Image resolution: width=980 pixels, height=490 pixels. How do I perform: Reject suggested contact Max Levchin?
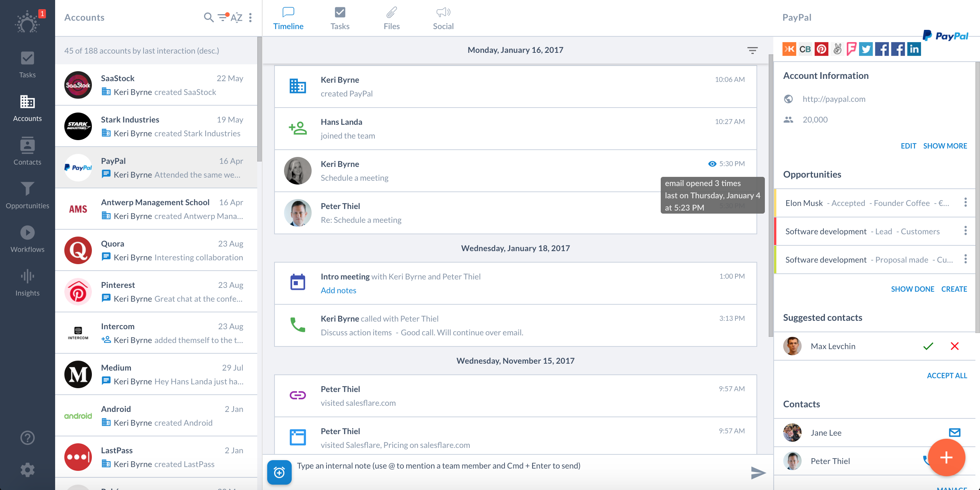point(954,346)
